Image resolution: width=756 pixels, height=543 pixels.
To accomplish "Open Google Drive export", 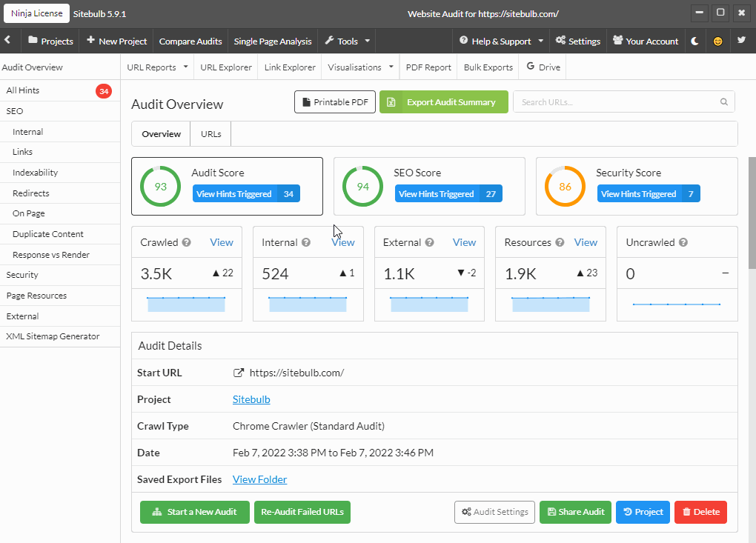I will [543, 67].
